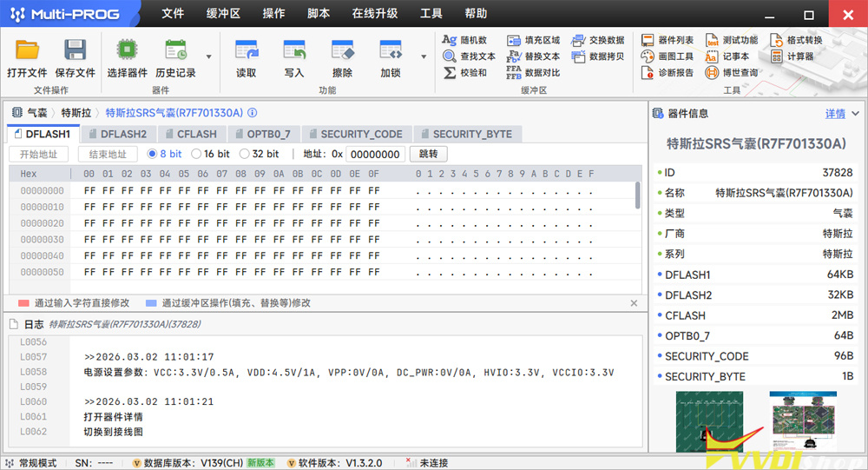
Task: Click the 跳转 jump button
Action: (x=428, y=154)
